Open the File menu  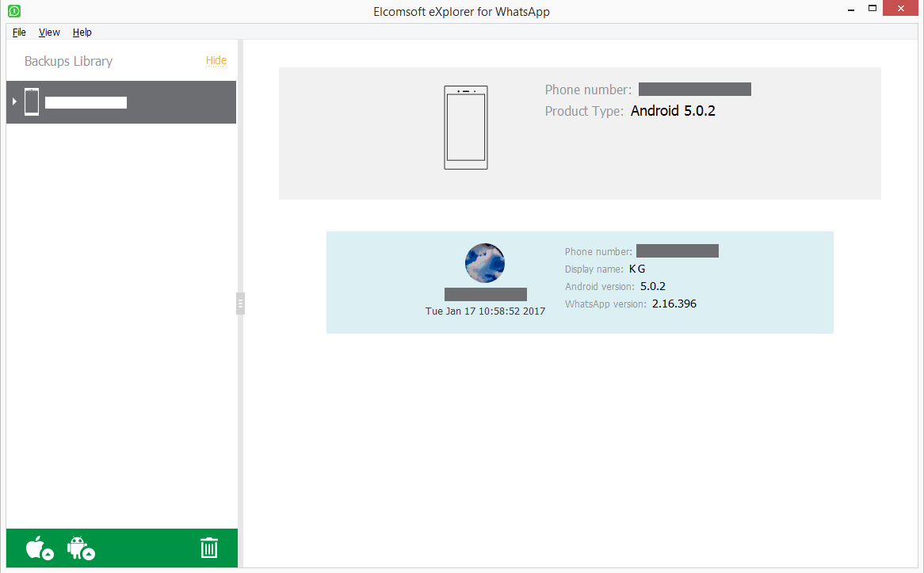click(19, 32)
